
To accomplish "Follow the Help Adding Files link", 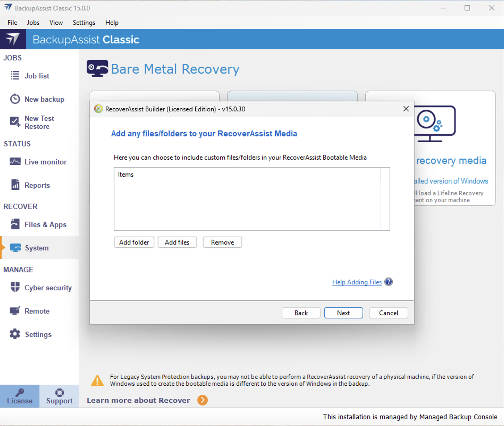I will (x=357, y=282).
